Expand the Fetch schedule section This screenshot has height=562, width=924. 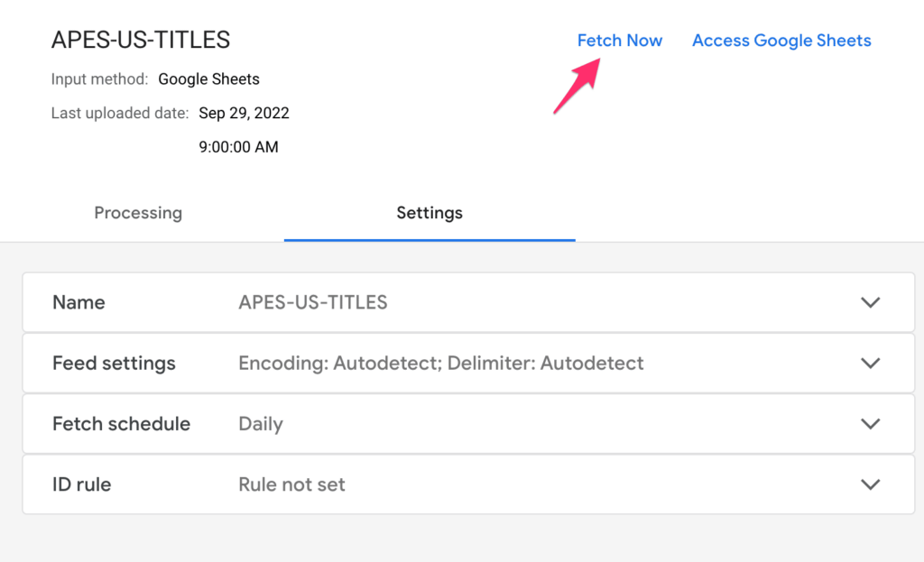(x=871, y=423)
